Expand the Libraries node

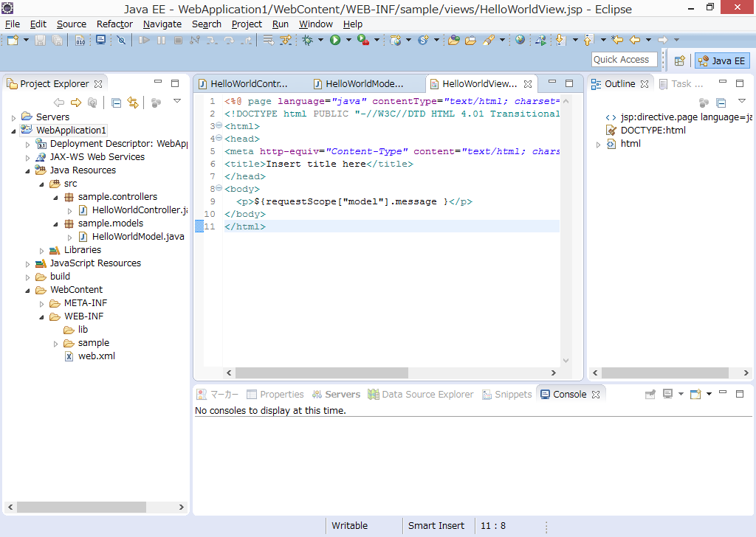tap(41, 251)
